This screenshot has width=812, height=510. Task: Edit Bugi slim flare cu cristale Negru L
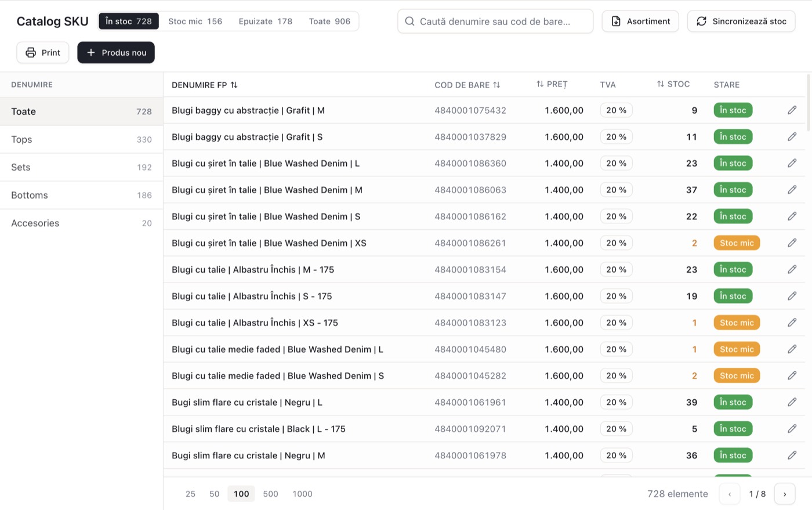pos(792,402)
